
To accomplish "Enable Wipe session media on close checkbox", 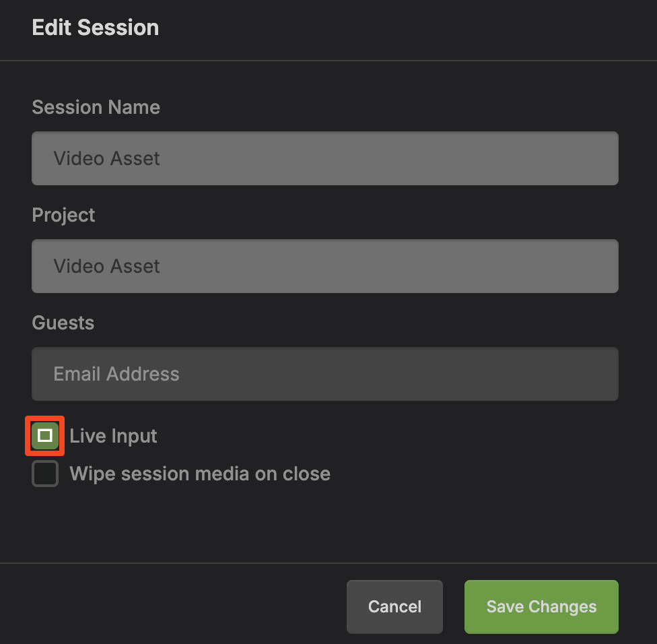I will [x=45, y=474].
